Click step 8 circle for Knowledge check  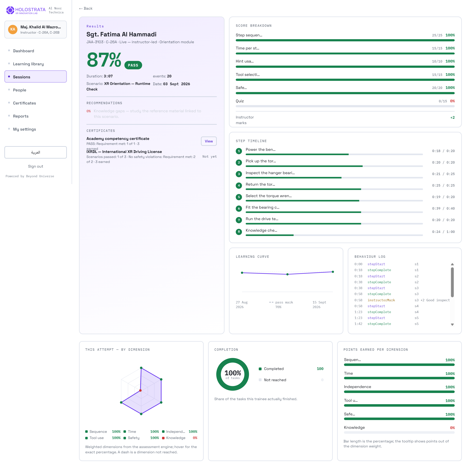point(239,232)
